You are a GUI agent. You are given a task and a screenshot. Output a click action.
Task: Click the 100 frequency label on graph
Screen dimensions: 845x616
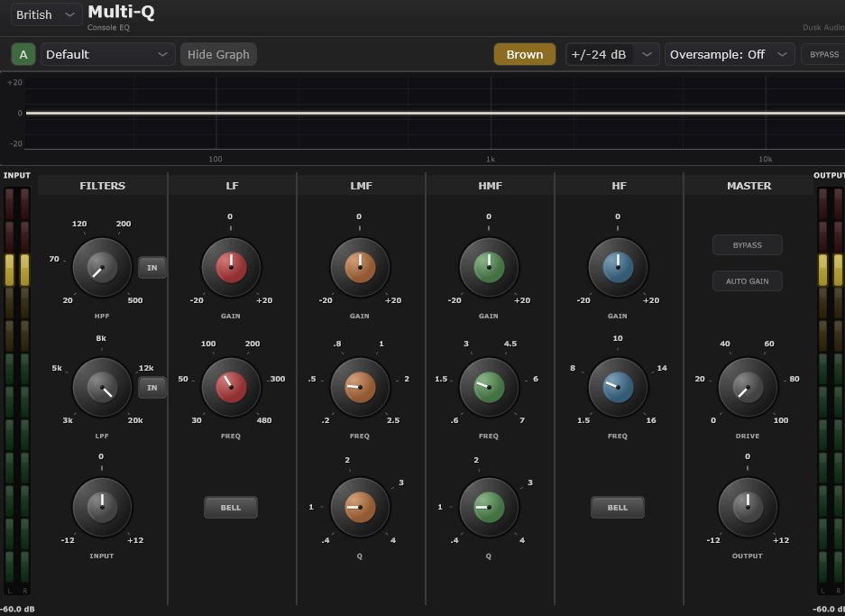215,159
